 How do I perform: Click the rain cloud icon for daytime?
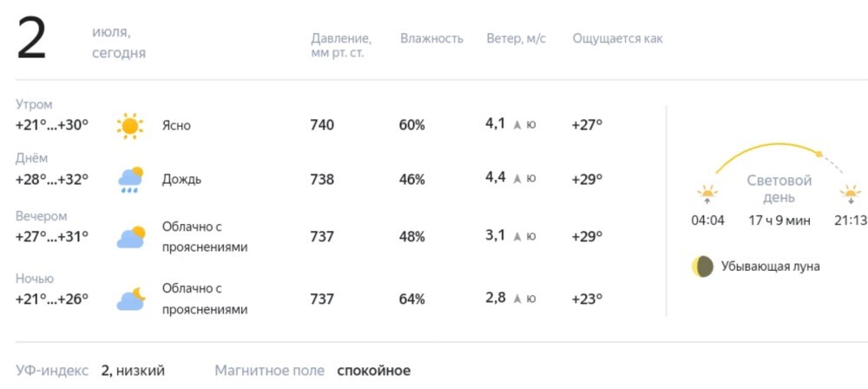click(x=131, y=180)
